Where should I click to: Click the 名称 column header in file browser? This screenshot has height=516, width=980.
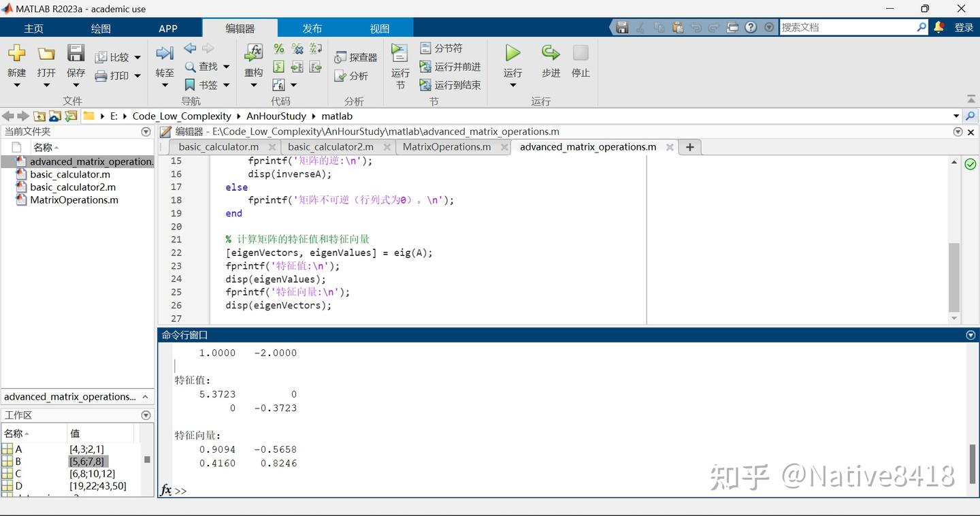(42, 148)
